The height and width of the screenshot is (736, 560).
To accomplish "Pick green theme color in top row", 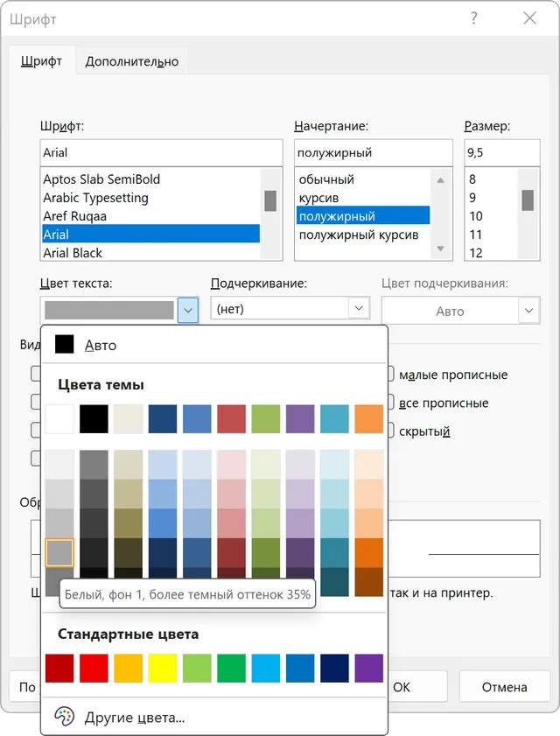I will coord(266,418).
